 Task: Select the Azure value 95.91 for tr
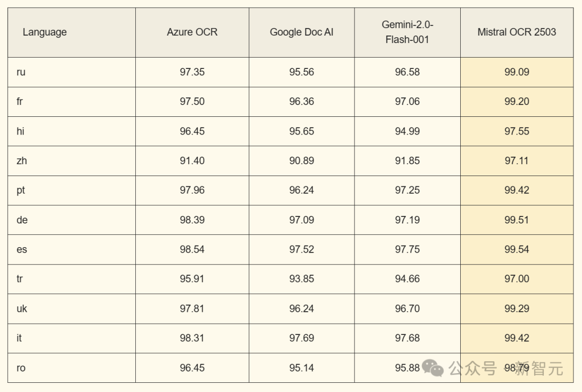[192, 279]
